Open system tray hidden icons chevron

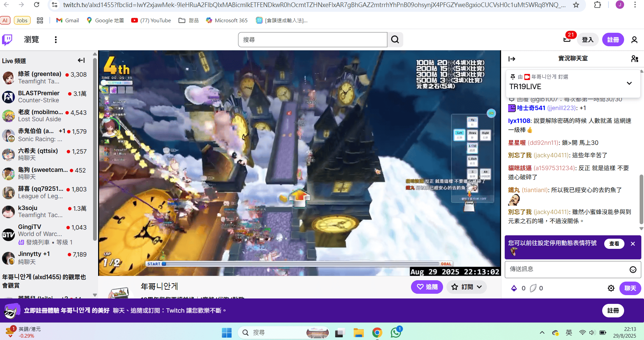pos(542,333)
